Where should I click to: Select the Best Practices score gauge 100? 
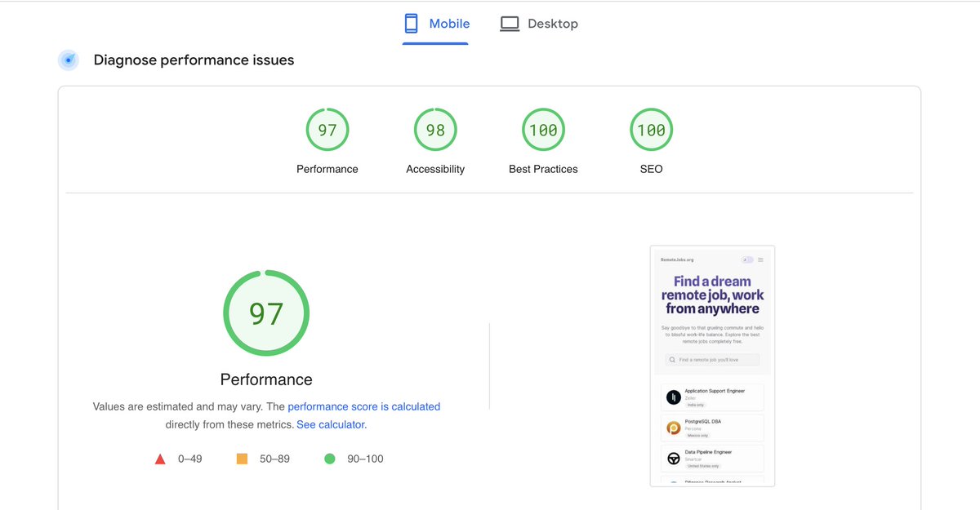click(x=543, y=130)
